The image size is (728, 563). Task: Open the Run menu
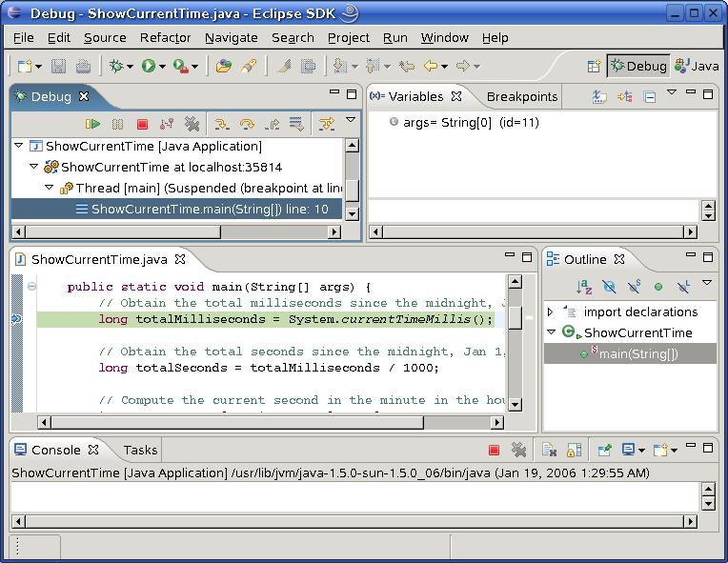tap(395, 37)
